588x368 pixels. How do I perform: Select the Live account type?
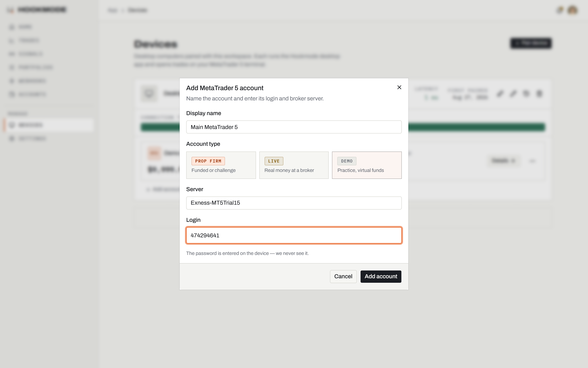click(x=294, y=165)
